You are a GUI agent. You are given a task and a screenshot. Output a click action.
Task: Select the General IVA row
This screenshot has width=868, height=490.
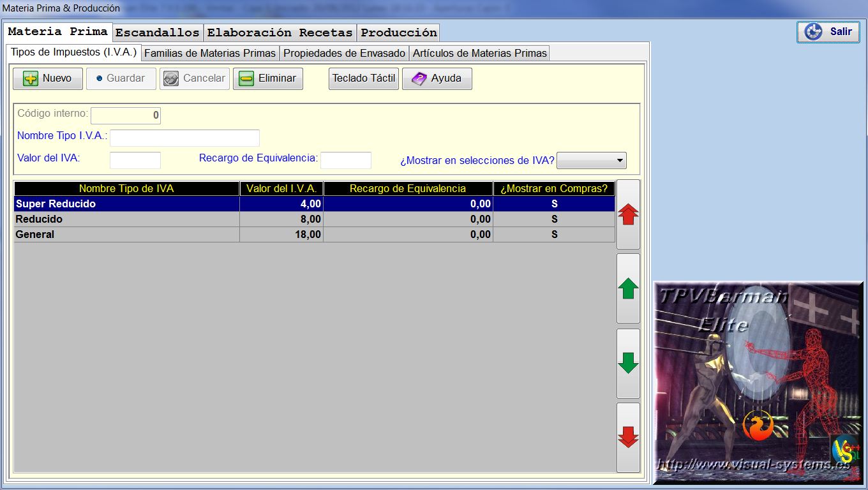126,234
